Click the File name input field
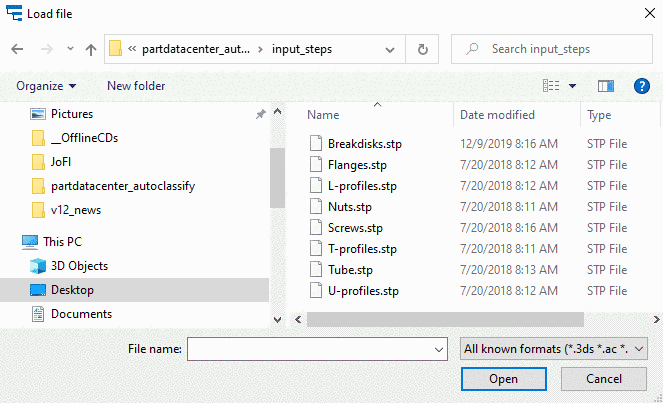The height and width of the screenshot is (403, 663). tap(310, 348)
